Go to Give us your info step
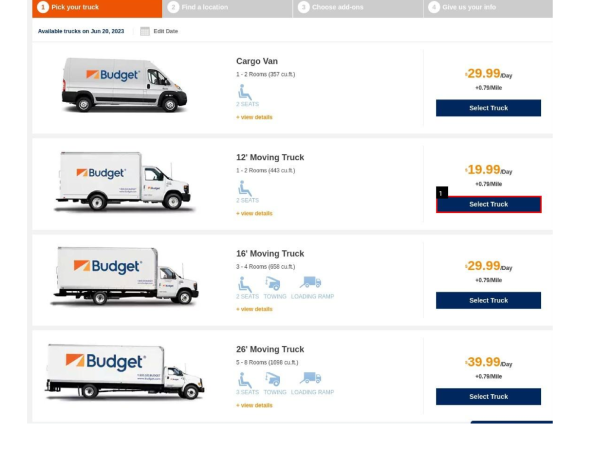This screenshot has height=449, width=598. click(488, 8)
